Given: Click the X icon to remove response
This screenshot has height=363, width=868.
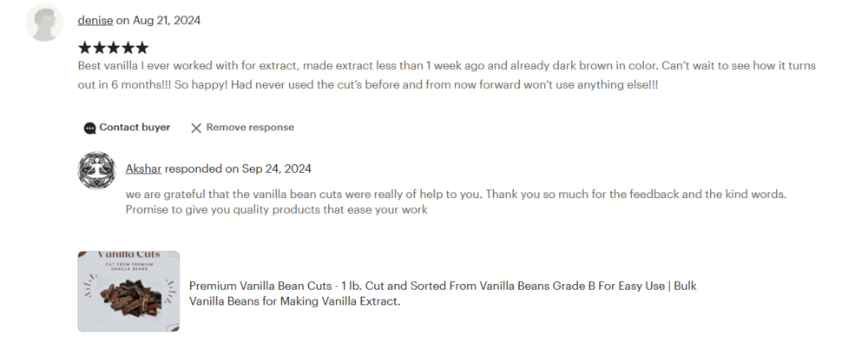Looking at the screenshot, I should click(196, 128).
